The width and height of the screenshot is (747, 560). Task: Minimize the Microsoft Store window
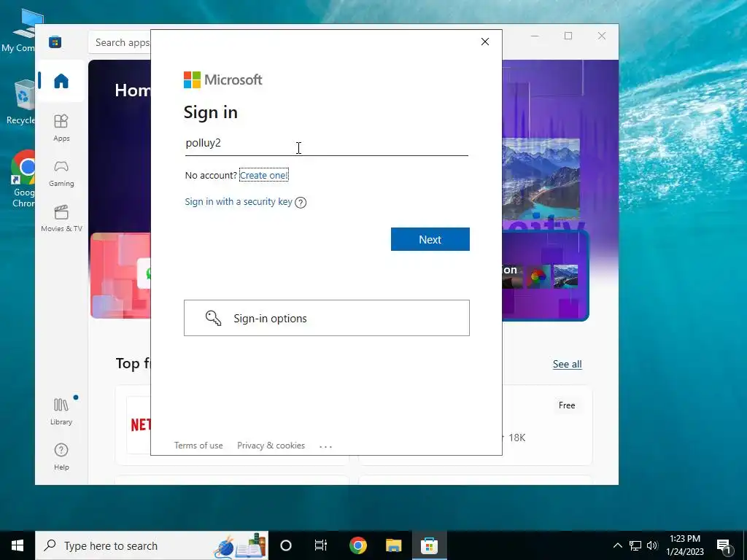pyautogui.click(x=535, y=36)
